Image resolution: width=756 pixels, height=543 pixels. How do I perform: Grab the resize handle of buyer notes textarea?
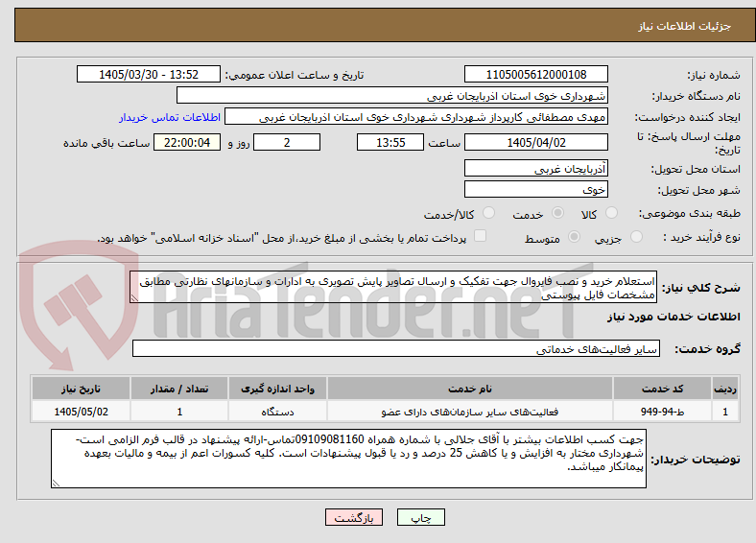(x=56, y=483)
